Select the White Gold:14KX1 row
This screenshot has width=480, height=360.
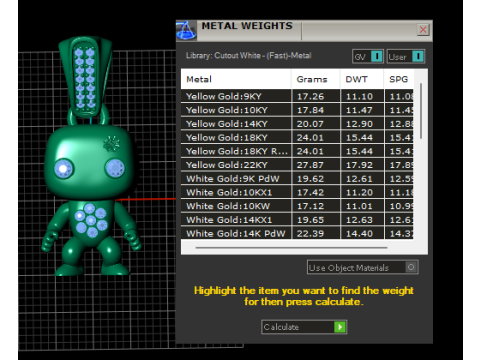tap(297, 220)
